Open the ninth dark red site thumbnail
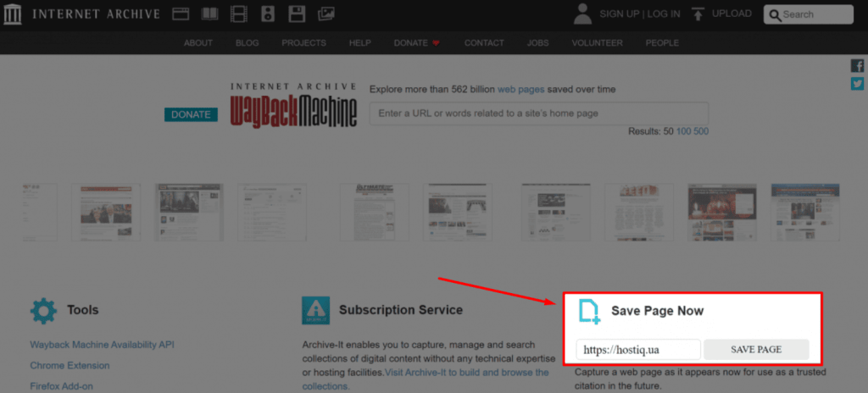 [x=722, y=213]
